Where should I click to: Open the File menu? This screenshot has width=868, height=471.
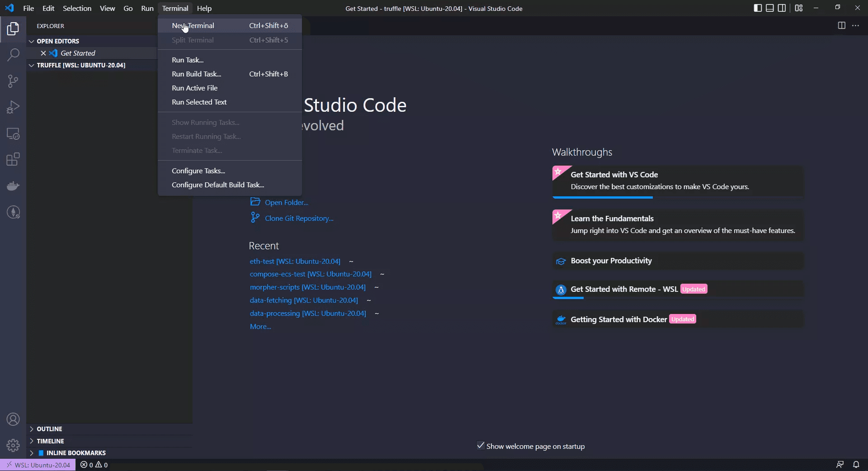click(x=28, y=8)
